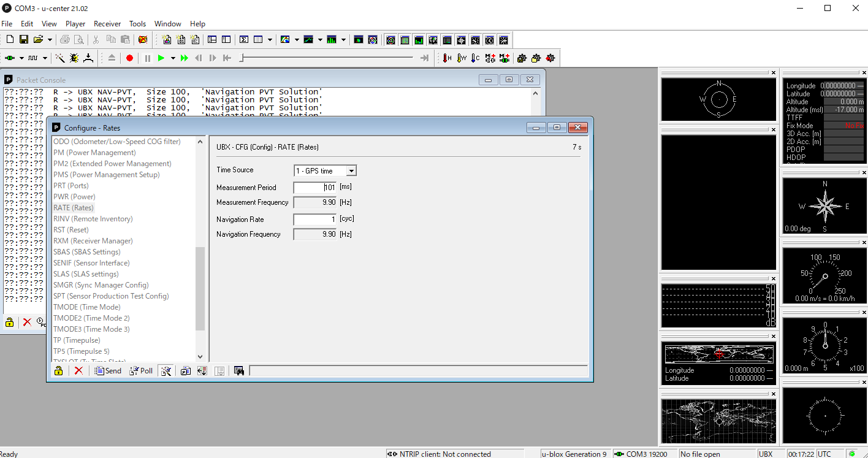Open the Chart view icon
Image resolution: width=868 pixels, height=458 pixels.
[x=308, y=39]
